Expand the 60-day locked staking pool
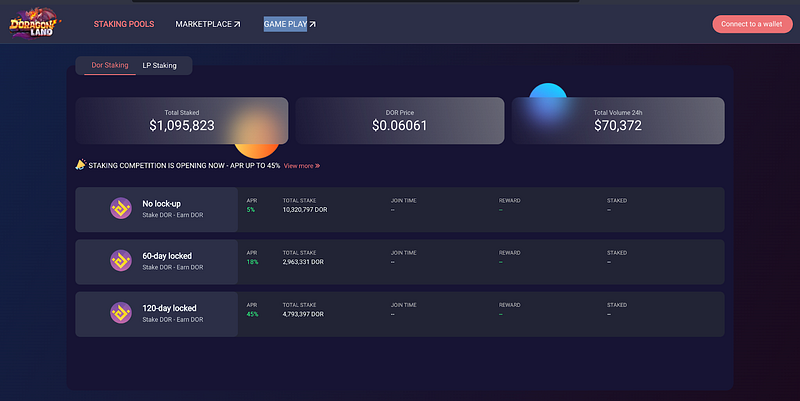The width and height of the screenshot is (800, 401). (399, 262)
